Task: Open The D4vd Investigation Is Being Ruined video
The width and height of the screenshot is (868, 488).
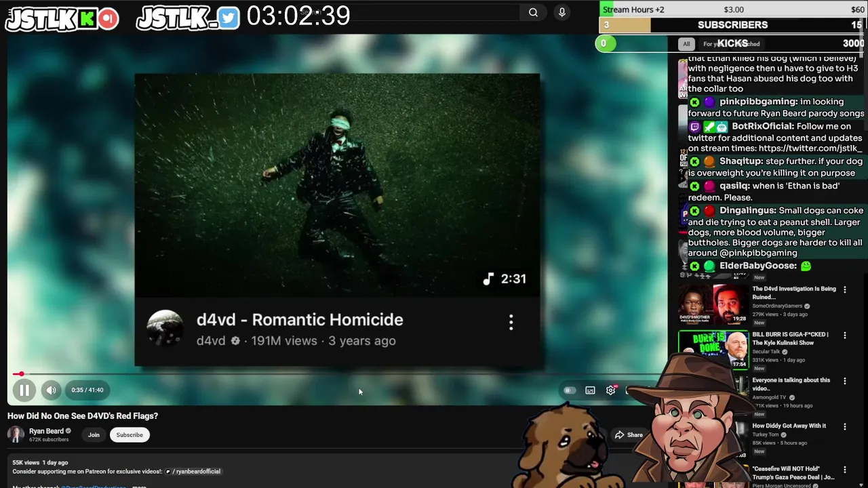Action: pyautogui.click(x=794, y=293)
